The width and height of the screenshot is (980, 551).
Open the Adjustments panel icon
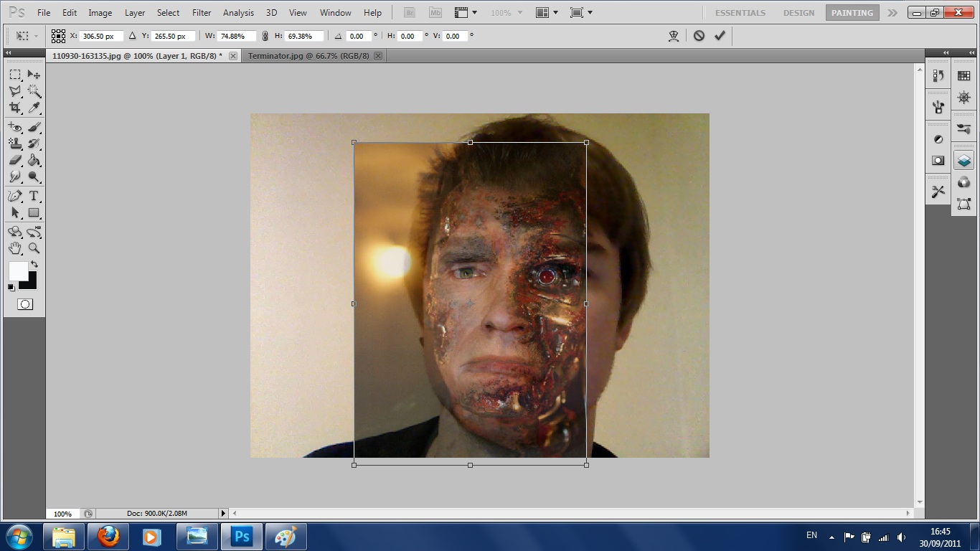(x=938, y=139)
